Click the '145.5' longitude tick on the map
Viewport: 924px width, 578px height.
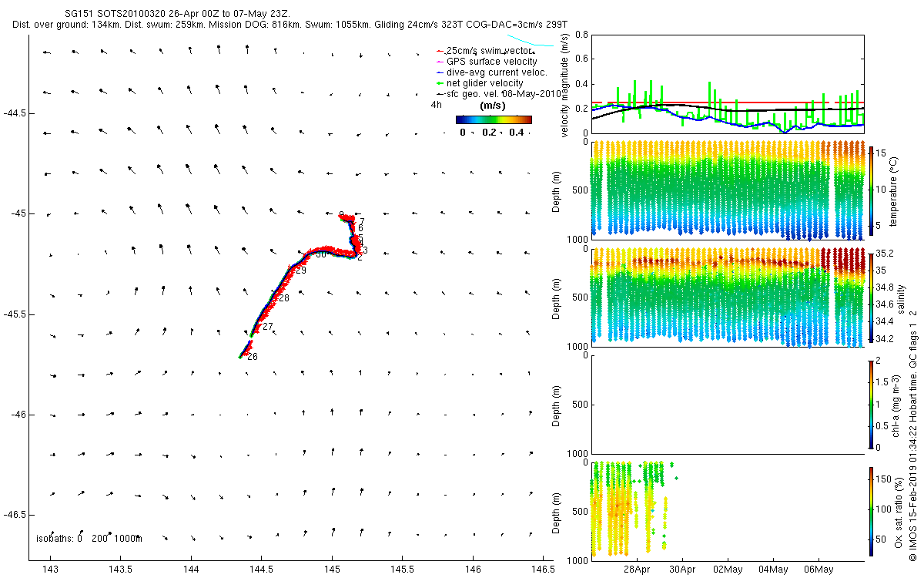click(402, 570)
